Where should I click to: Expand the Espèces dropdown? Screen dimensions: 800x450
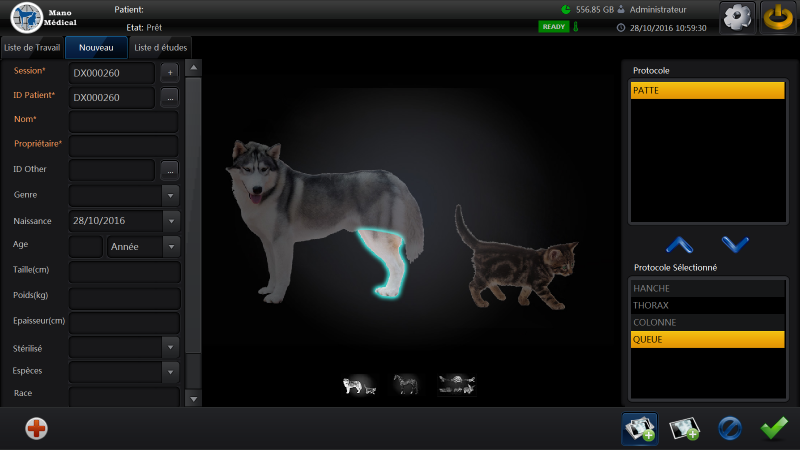(x=170, y=372)
